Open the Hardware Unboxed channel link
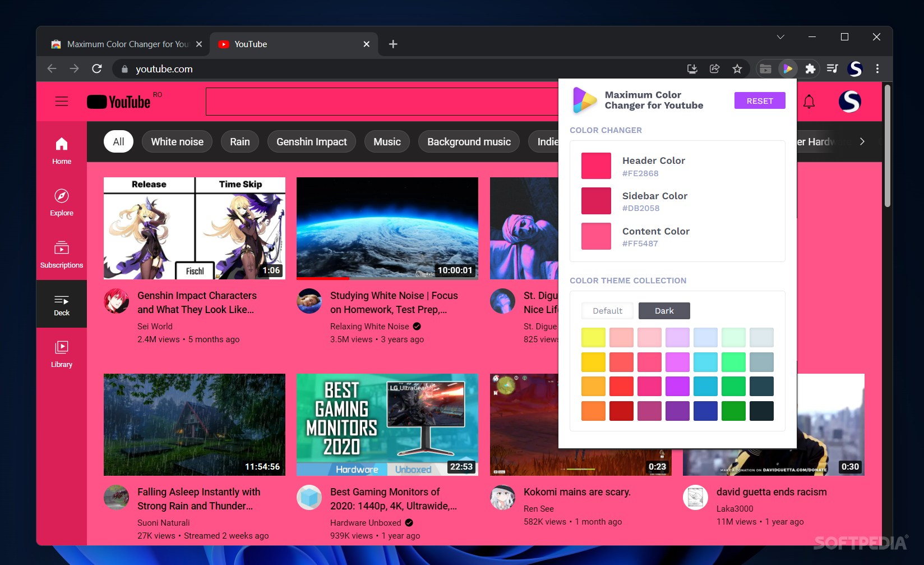The height and width of the screenshot is (565, 924). 366,523
